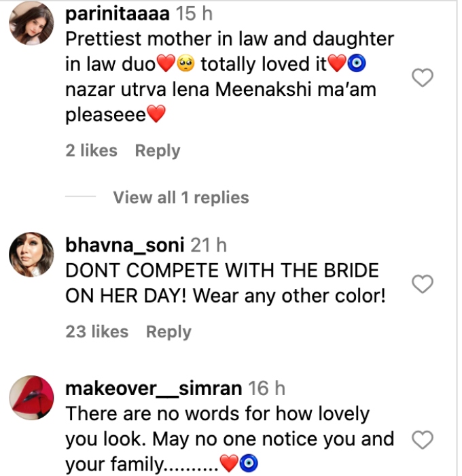Like bhavna_soni's comment with the heart icon
The width and height of the screenshot is (462, 476).
(x=423, y=284)
